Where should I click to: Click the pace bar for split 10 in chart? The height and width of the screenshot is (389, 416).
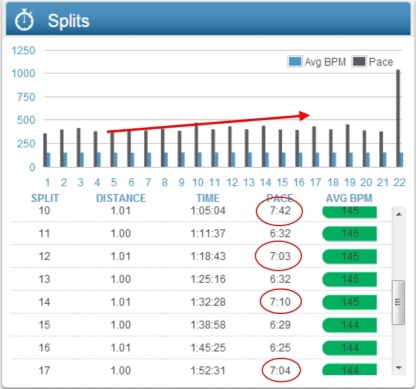pos(197,145)
